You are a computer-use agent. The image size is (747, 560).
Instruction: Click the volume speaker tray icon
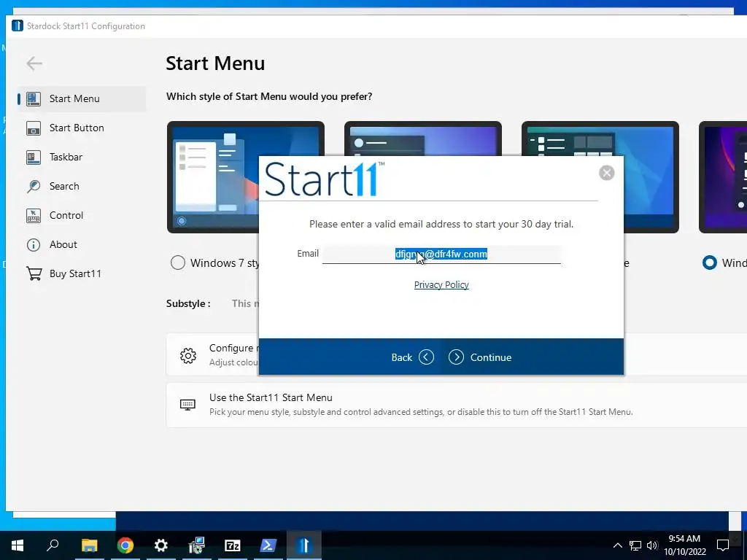point(652,545)
